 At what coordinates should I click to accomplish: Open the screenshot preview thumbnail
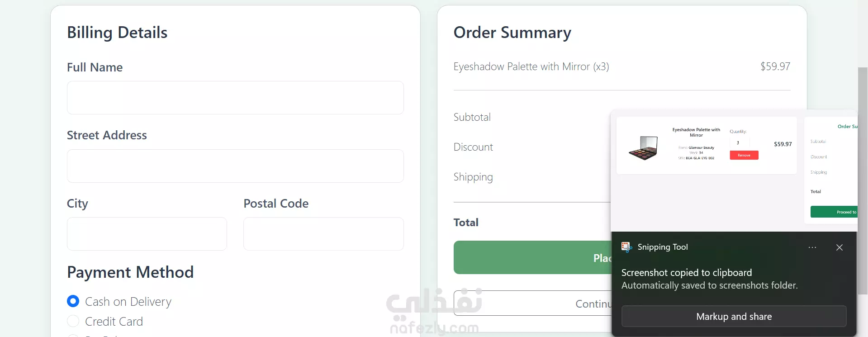tap(734, 171)
